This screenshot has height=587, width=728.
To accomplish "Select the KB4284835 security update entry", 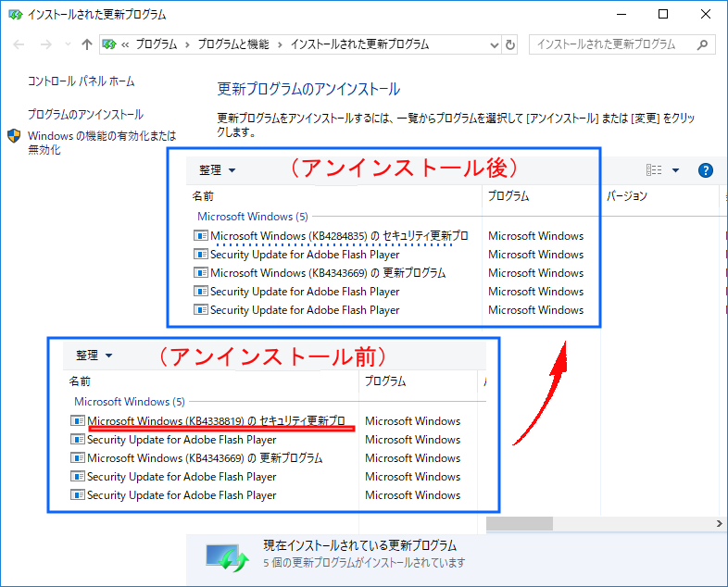I will coord(338,236).
